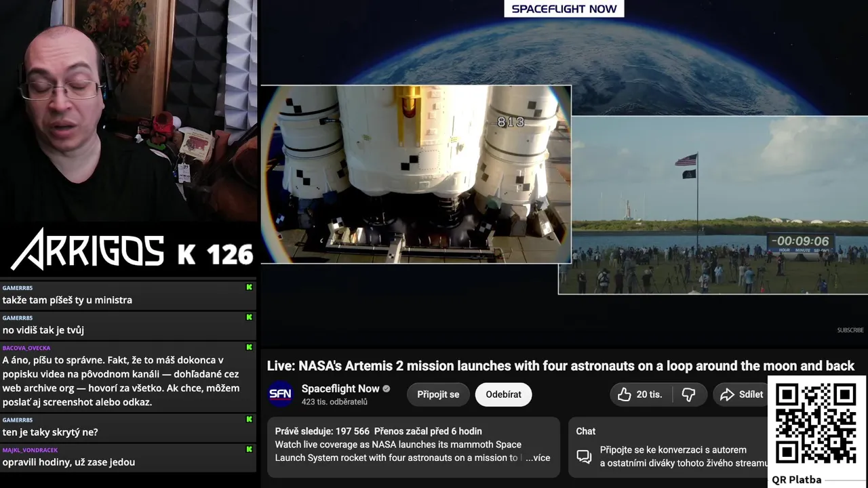Click green badge next to MAJKL_VONDRACEK message

tap(249, 449)
